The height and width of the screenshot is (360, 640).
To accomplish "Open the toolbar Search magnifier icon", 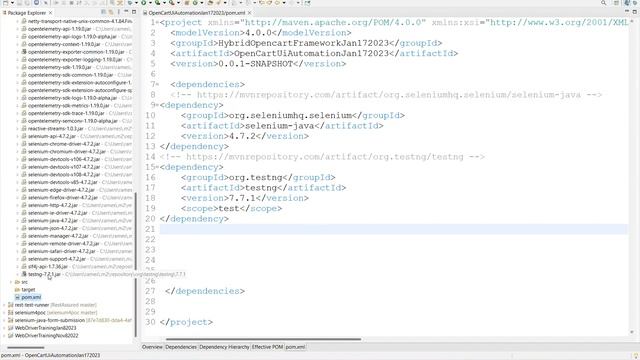I will [x=603, y=2].
